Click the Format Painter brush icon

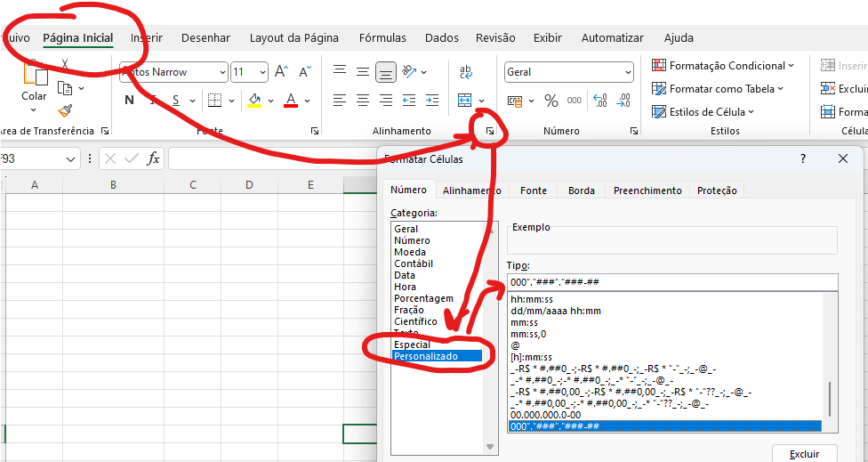pos(65,110)
